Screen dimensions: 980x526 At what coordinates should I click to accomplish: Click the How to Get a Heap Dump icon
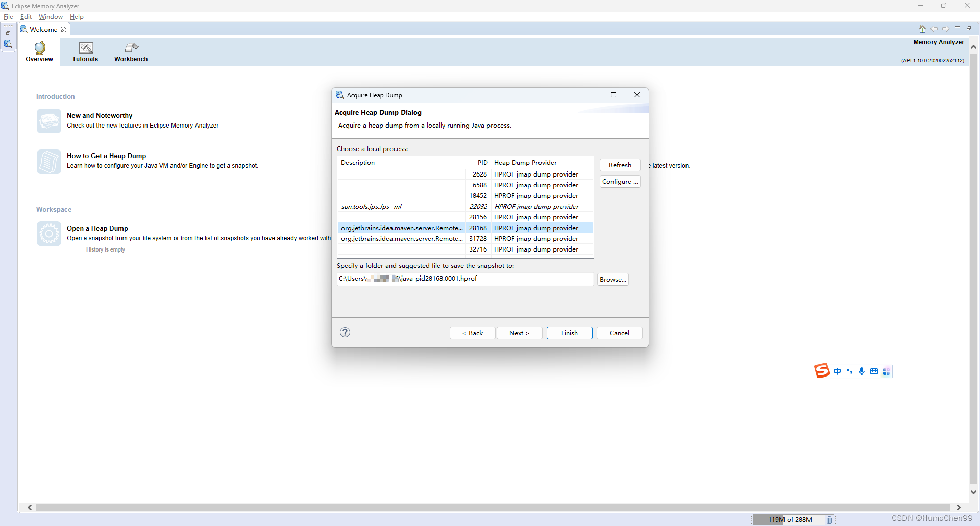click(49, 161)
